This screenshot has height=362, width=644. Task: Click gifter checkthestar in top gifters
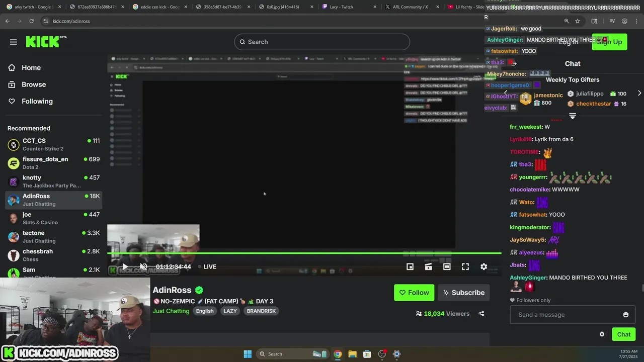coord(594,104)
